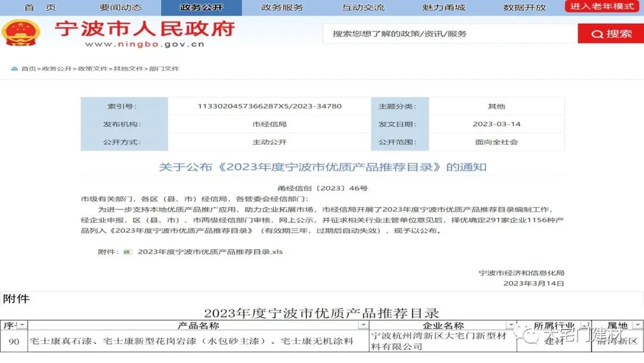Go to the 互动交流 navigation item
This screenshot has width=644, height=363.
(x=363, y=8)
